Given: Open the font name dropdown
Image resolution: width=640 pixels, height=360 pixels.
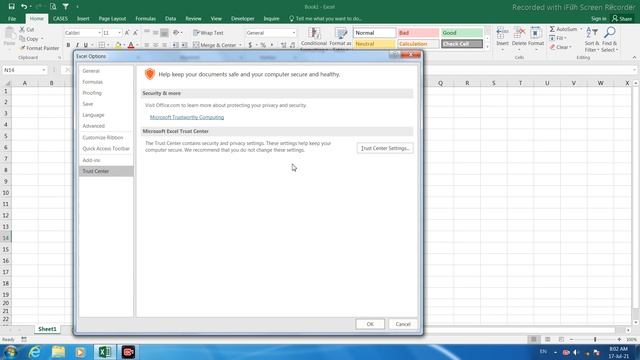Looking at the screenshot, I should tap(99, 33).
